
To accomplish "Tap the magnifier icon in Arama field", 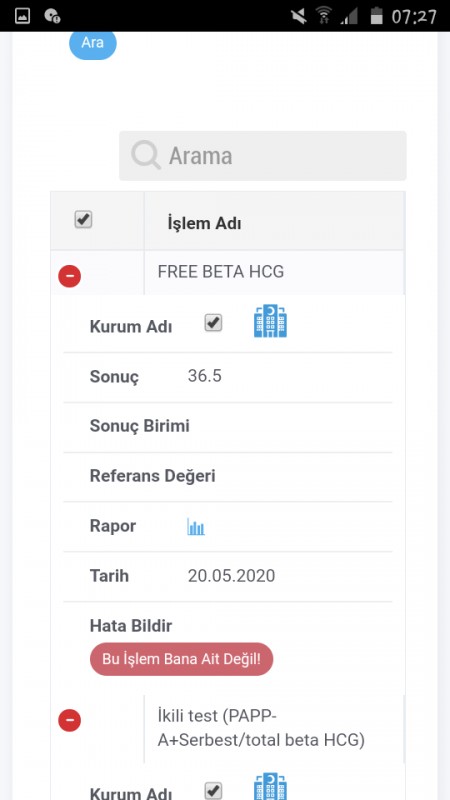I will click(146, 155).
